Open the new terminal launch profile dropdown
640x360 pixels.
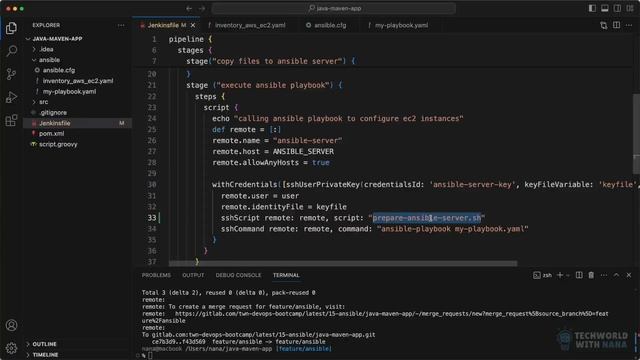pos(568,276)
